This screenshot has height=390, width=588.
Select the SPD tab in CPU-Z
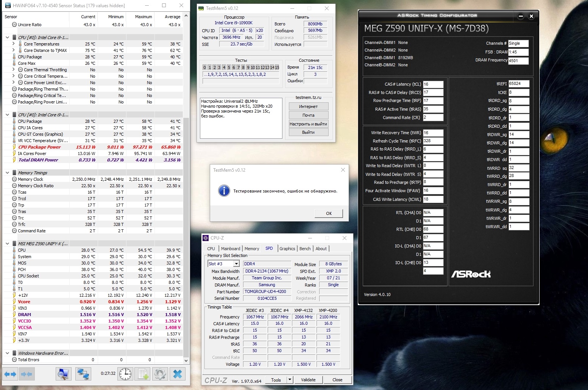269,248
